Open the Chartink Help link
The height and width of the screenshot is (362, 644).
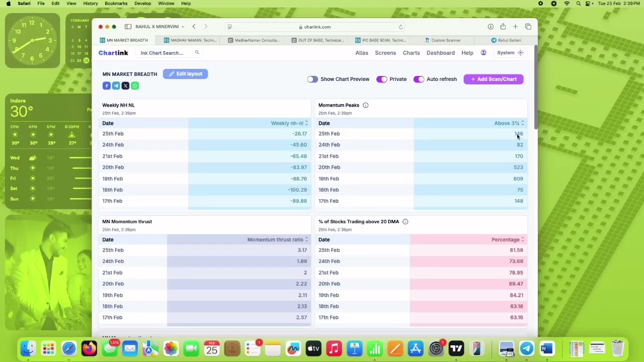467,53
